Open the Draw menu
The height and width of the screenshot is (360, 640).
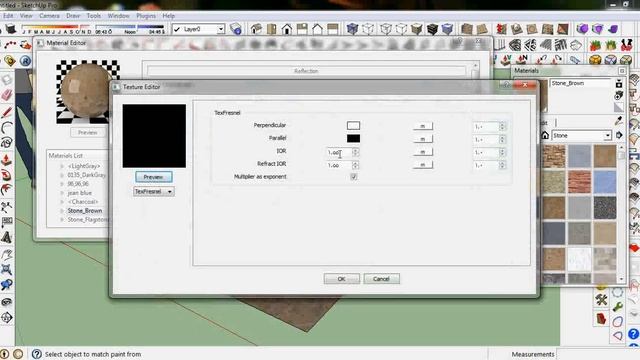coord(73,16)
